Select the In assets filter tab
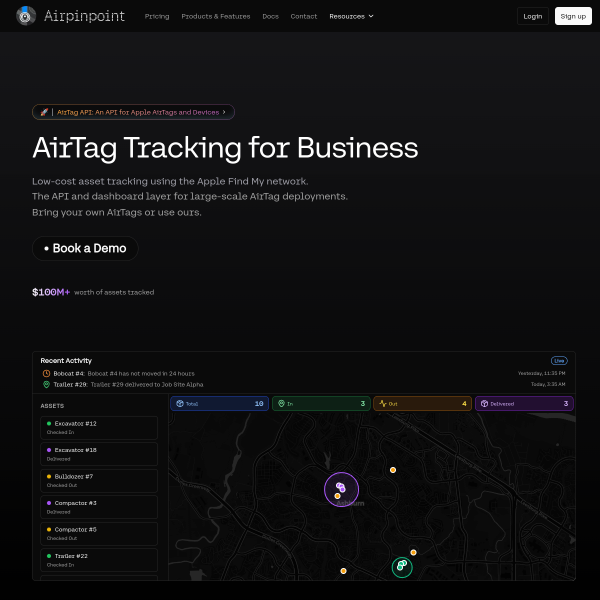The width and height of the screenshot is (600, 600). pyautogui.click(x=321, y=404)
